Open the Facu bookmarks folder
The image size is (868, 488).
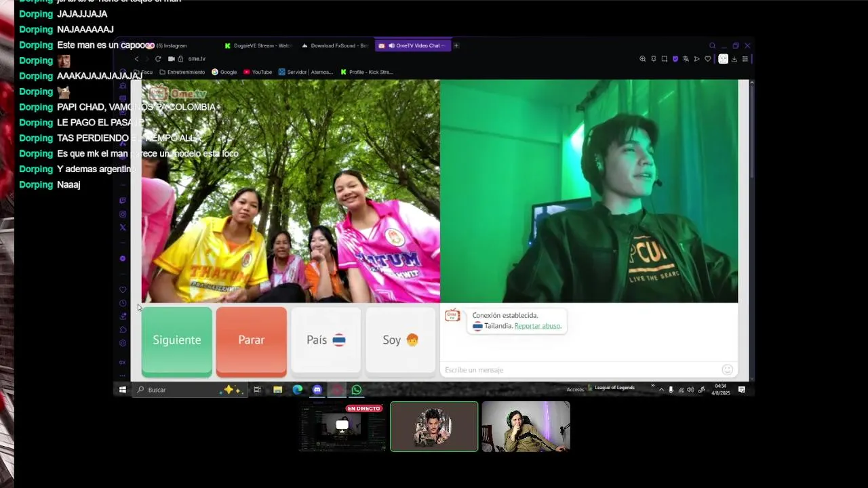(144, 72)
